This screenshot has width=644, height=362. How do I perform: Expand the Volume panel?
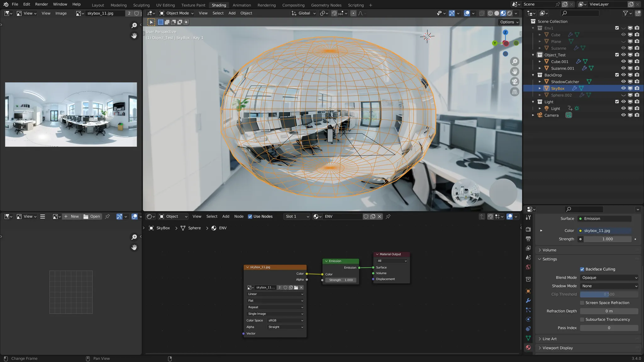(x=549, y=250)
